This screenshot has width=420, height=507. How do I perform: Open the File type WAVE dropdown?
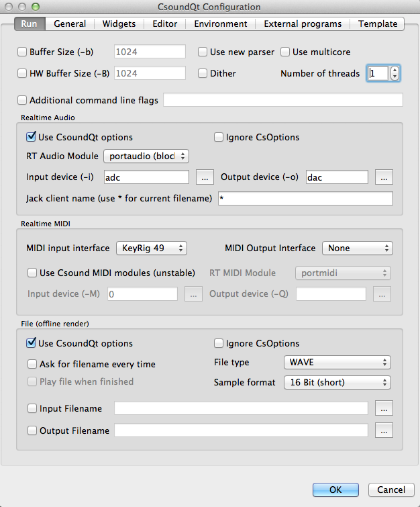(x=337, y=363)
